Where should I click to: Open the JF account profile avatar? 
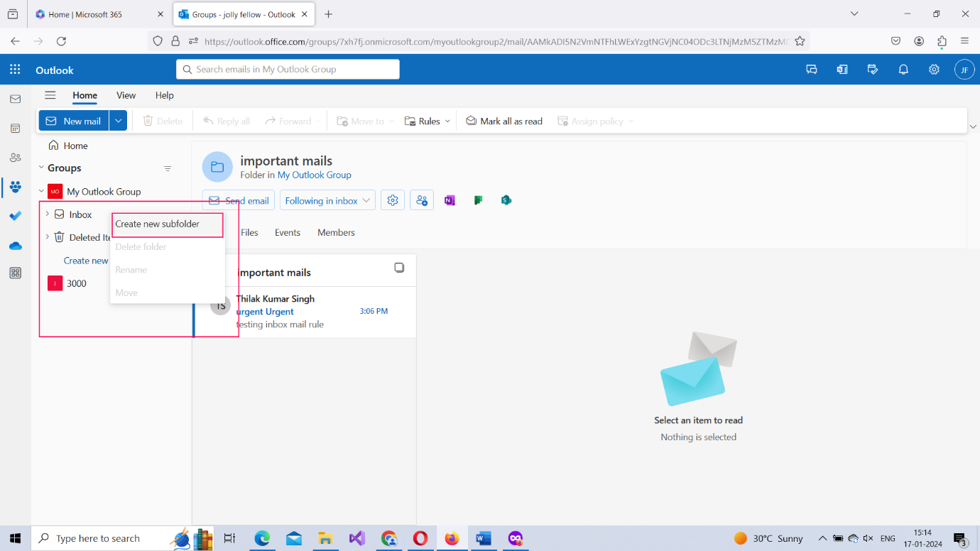pyautogui.click(x=964, y=70)
